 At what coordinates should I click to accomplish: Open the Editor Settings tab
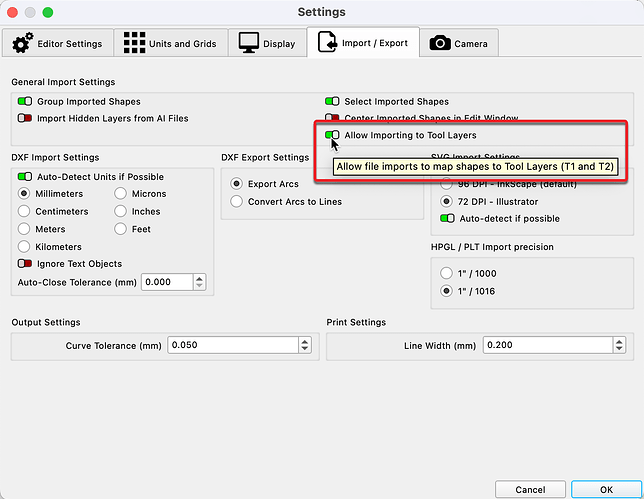point(58,43)
